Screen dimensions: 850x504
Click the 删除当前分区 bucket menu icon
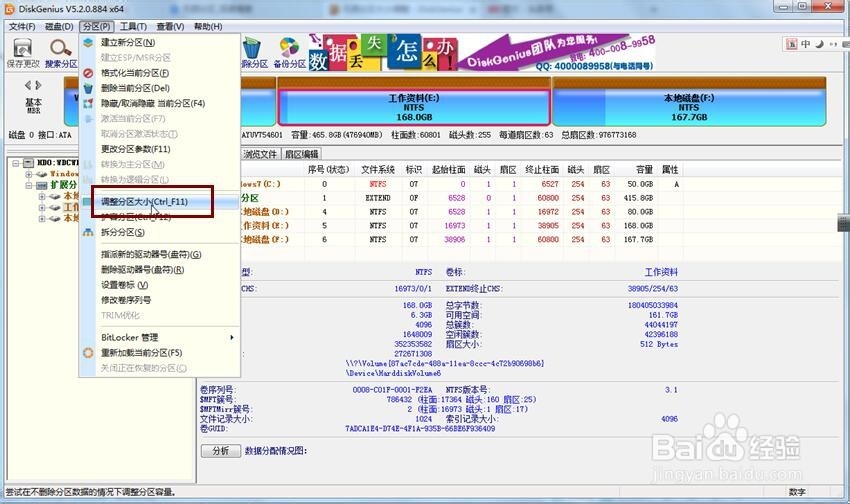pos(88,88)
